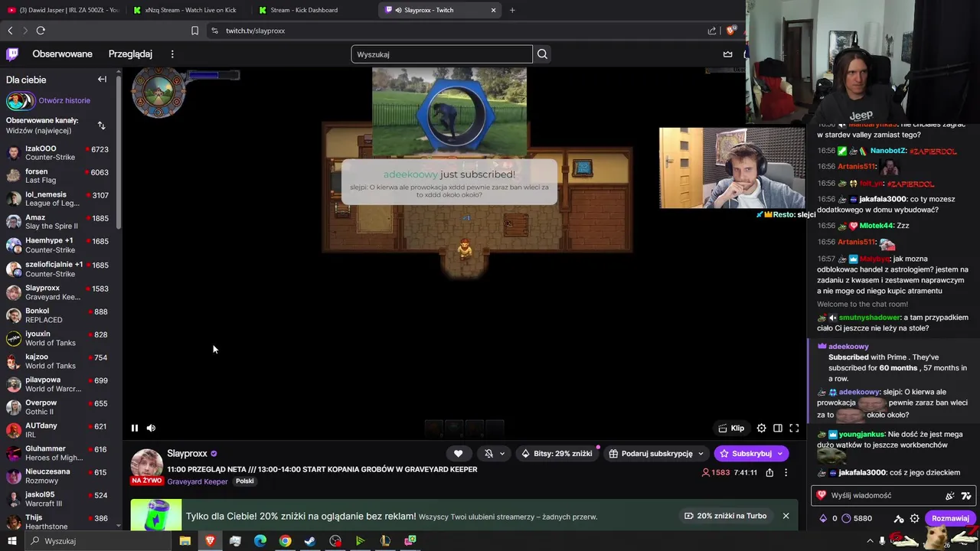This screenshot has width=980, height=551.
Task: Click the Twitch home logo
Action: point(12,54)
